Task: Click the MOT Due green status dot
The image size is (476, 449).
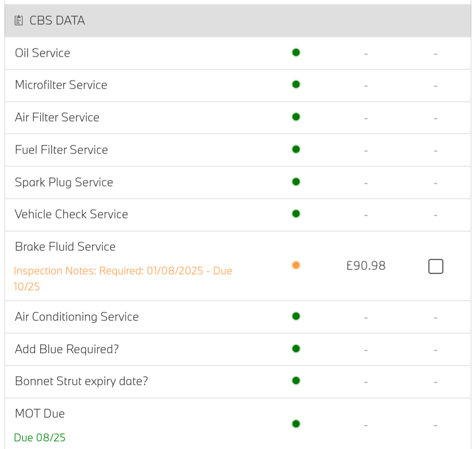Action: (296, 424)
